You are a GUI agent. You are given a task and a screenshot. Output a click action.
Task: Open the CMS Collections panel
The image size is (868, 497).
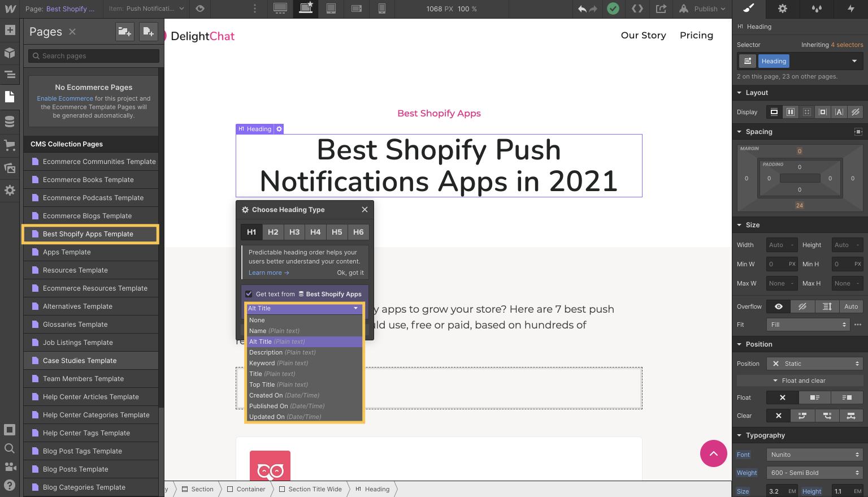[x=10, y=122]
